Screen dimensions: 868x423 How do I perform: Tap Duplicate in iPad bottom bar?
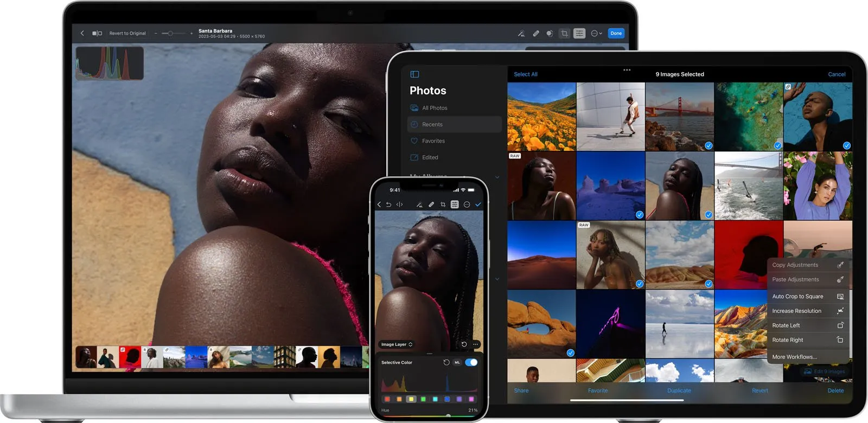[679, 390]
